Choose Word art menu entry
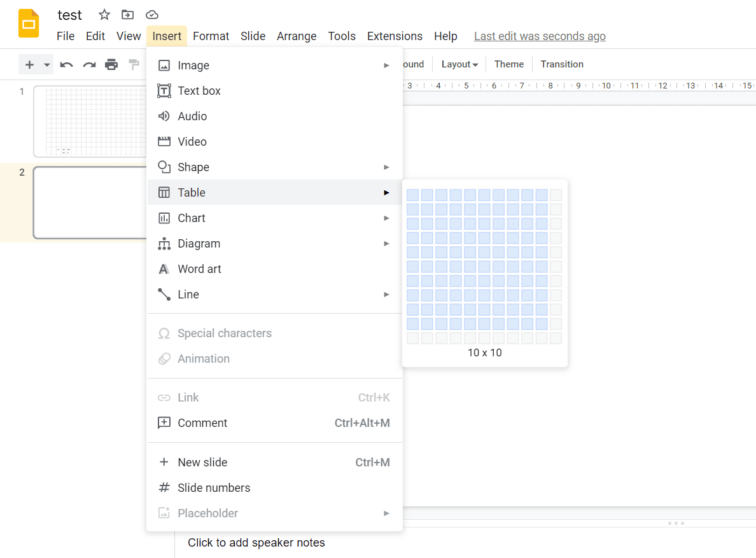The height and width of the screenshot is (558, 756). [x=275, y=269]
